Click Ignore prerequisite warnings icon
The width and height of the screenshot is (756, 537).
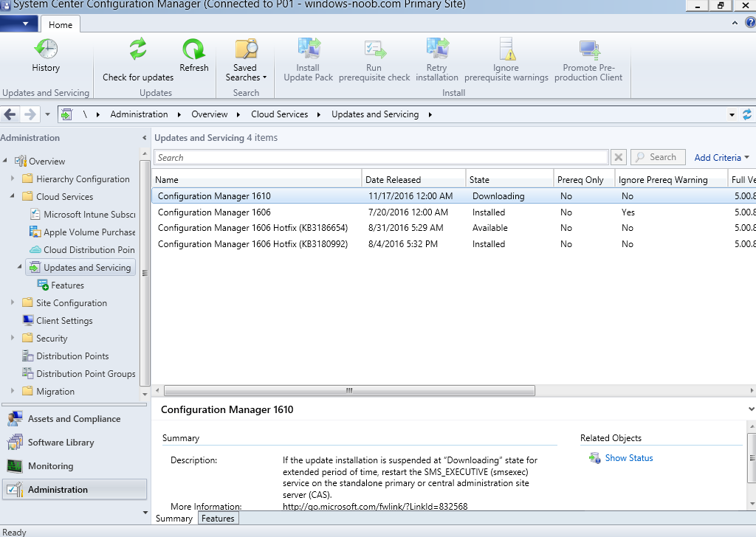pos(506,49)
